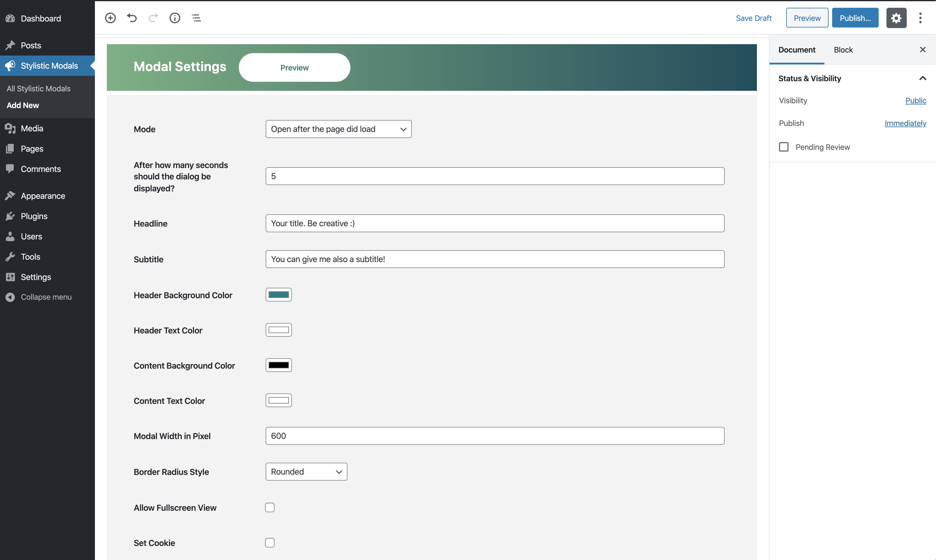936x560 pixels.
Task: Open the Settings menu label
Action: 36,277
